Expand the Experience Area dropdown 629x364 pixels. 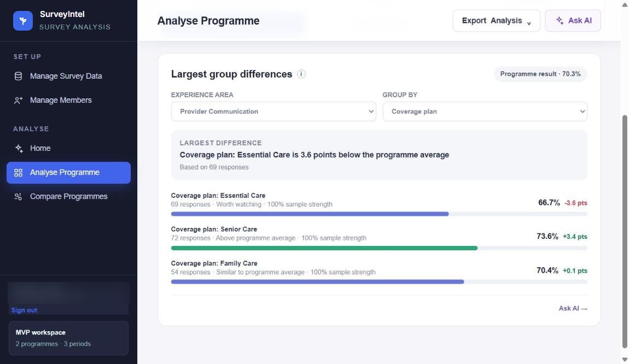tap(273, 111)
